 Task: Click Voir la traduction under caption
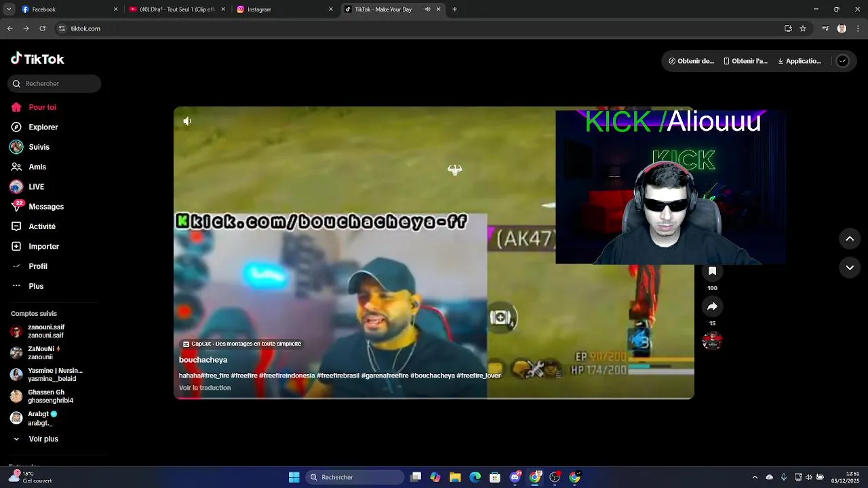point(205,388)
